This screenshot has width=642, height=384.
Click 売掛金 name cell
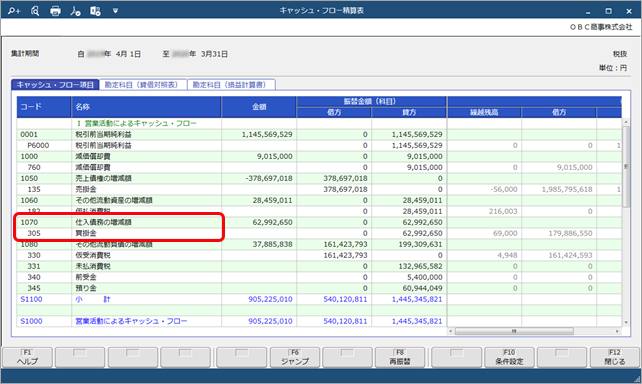click(x=147, y=190)
